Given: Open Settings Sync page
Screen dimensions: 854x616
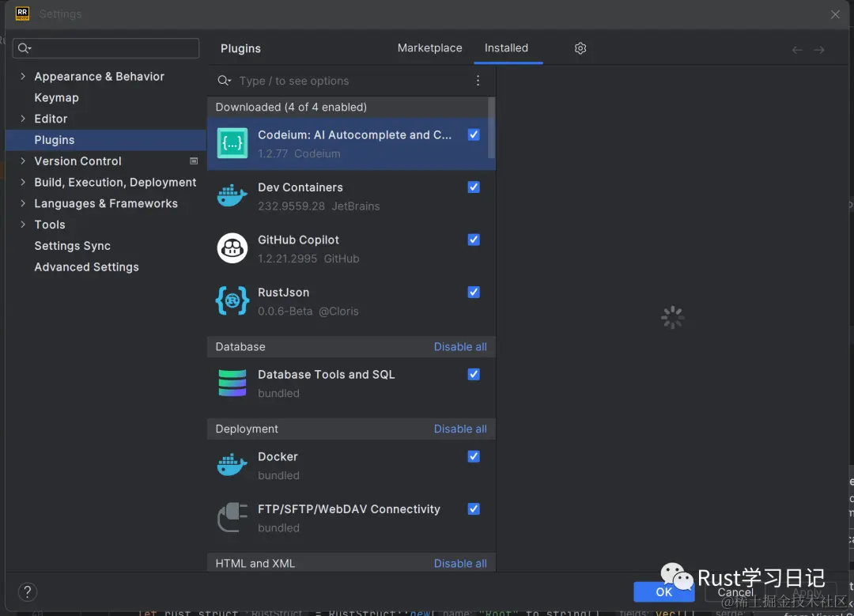Looking at the screenshot, I should (x=72, y=246).
